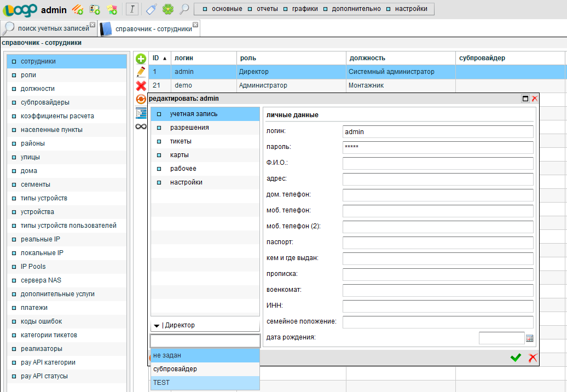
Task: Click the pencil edit record icon
Action: coord(141,72)
